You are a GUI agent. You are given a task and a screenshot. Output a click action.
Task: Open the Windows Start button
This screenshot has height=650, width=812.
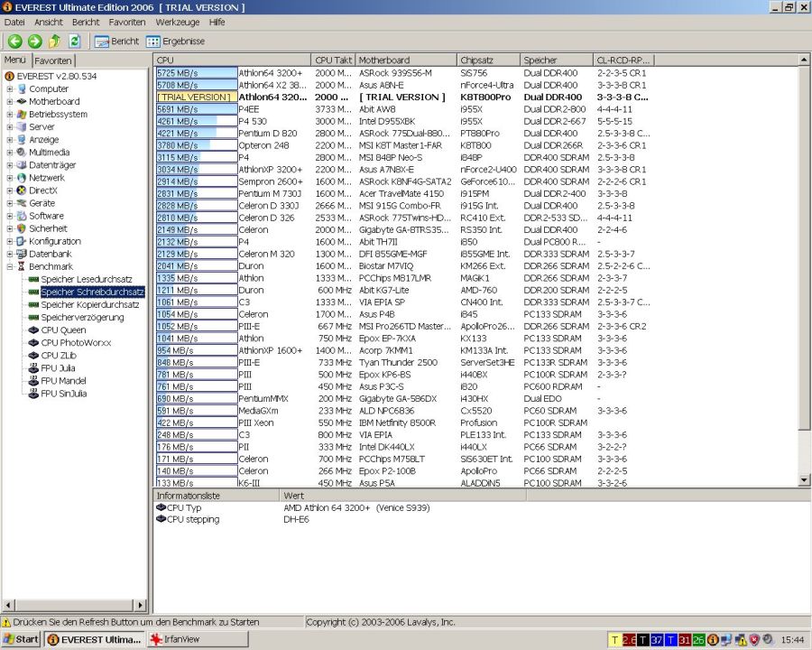(22, 639)
